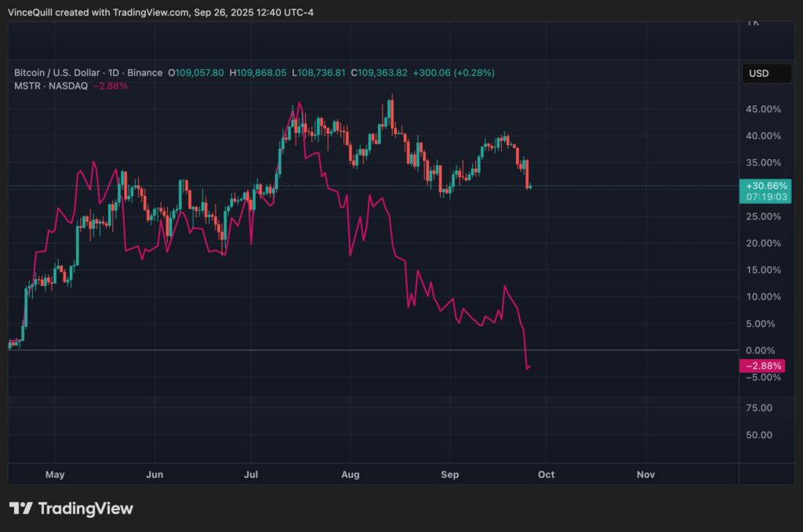The image size is (803, 532).
Task: Click the Nov label on the time axis
Action: pyautogui.click(x=645, y=474)
